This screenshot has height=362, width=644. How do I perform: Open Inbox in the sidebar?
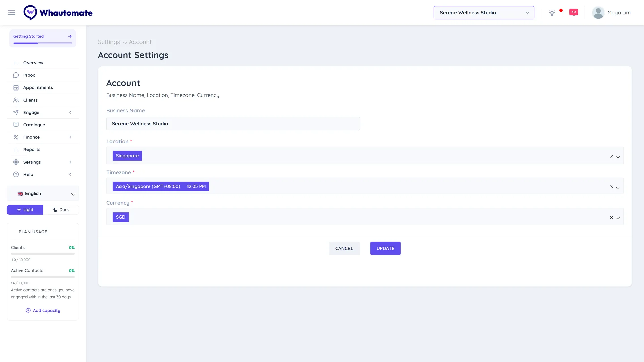tap(43, 75)
